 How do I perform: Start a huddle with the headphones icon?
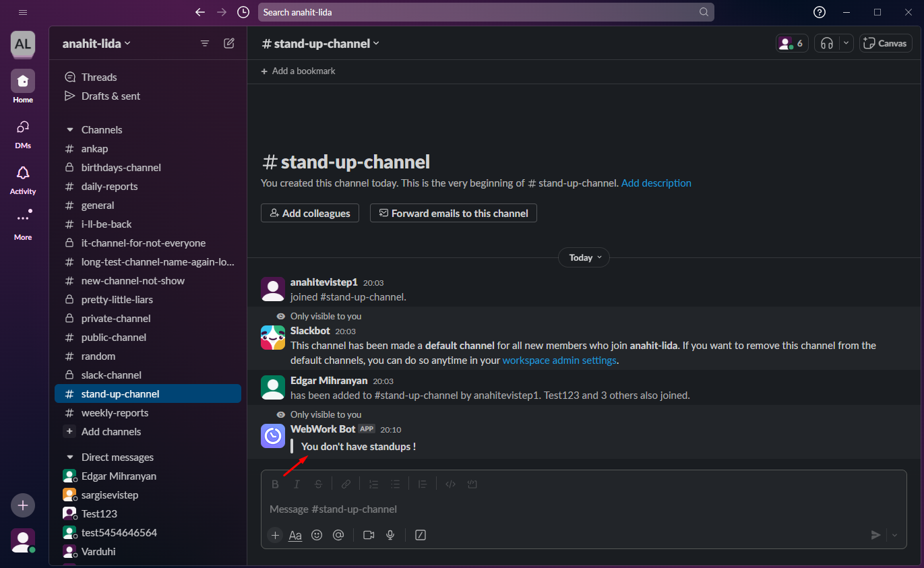tap(827, 43)
